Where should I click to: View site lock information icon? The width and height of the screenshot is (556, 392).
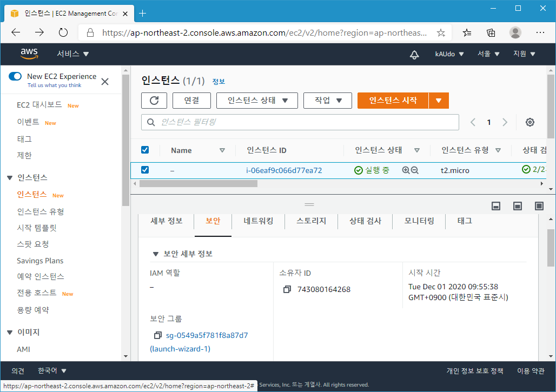90,33
